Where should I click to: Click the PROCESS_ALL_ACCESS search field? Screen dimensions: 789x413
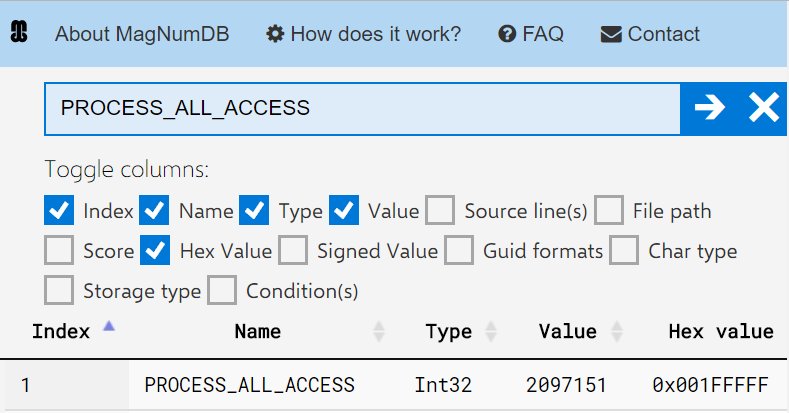coord(362,109)
